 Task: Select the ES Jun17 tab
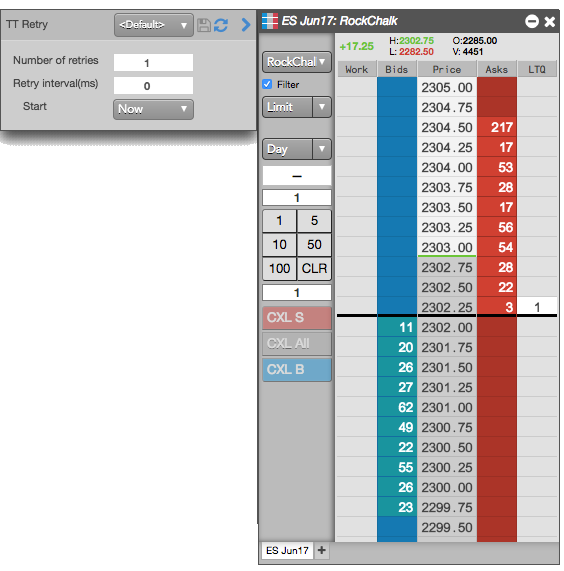[x=287, y=550]
